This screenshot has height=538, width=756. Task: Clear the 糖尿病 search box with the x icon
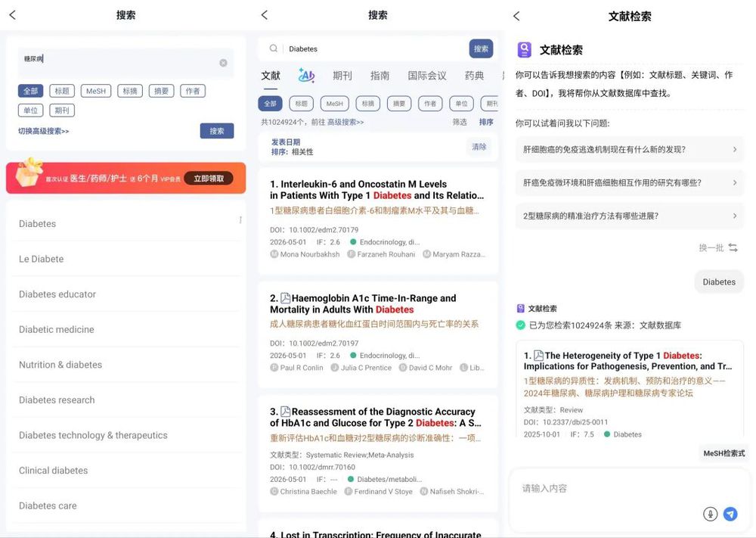tap(223, 63)
